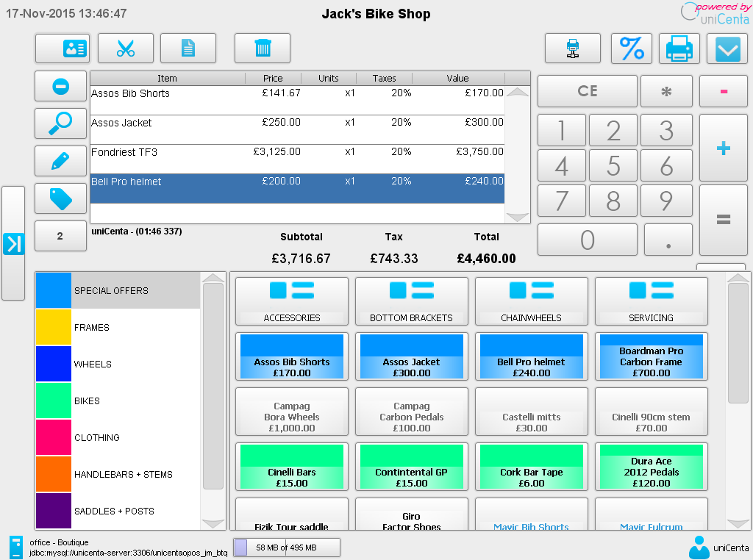Viewport: 753px width, 560px height.
Task: Remove line with the minus circle icon
Action: 60,87
